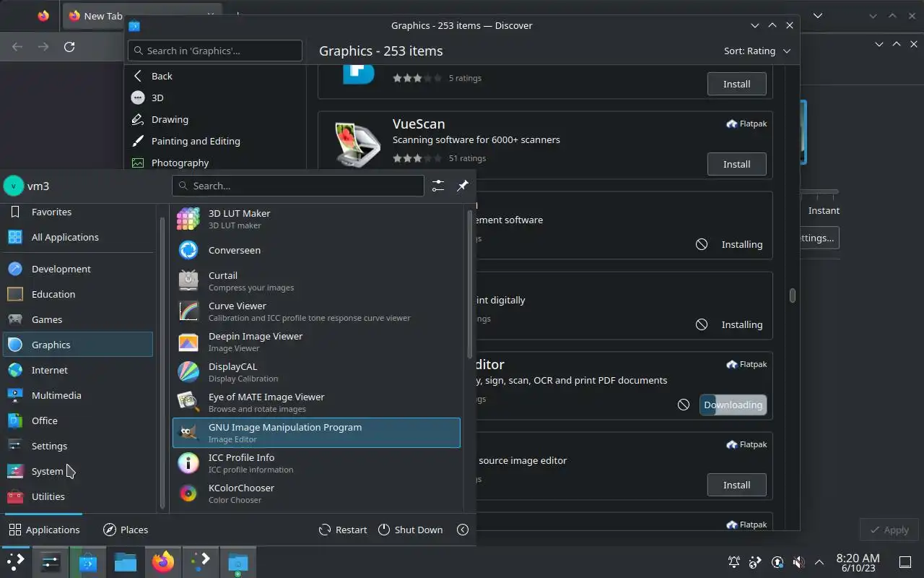
Task: Focus the launcher Search field
Action: 298,186
